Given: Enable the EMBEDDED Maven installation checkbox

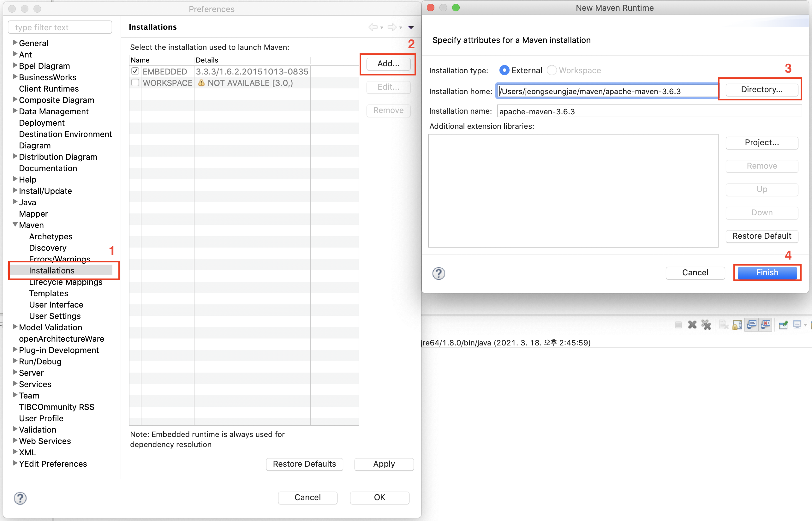Looking at the screenshot, I should click(x=134, y=70).
